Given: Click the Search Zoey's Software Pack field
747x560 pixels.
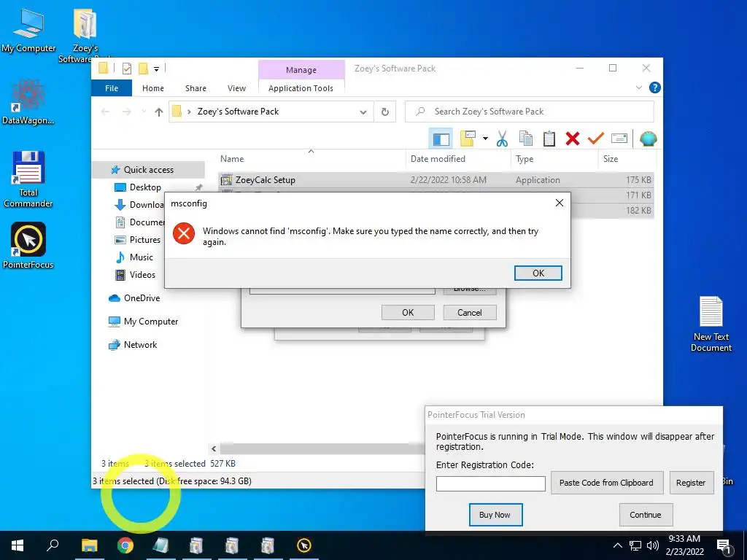Looking at the screenshot, I should [x=530, y=112].
